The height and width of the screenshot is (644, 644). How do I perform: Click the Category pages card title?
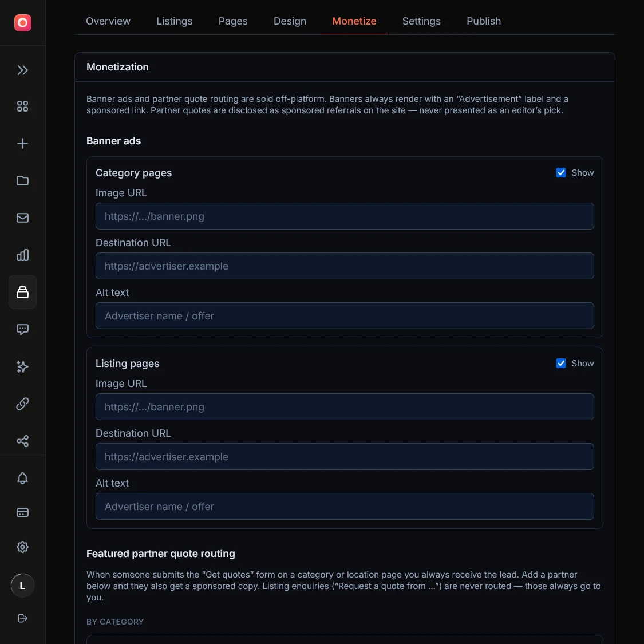point(133,173)
